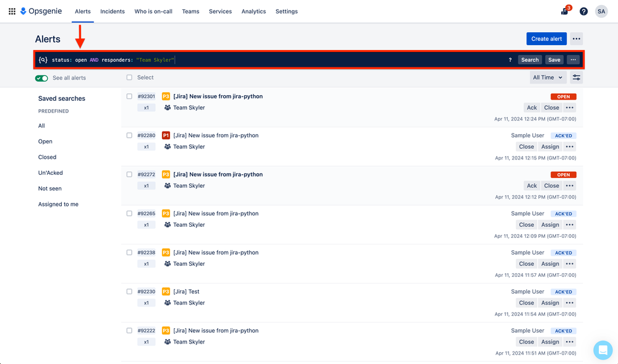Screen dimensions: 618x364
Task: Open the chat support bubble
Action: 603,350
